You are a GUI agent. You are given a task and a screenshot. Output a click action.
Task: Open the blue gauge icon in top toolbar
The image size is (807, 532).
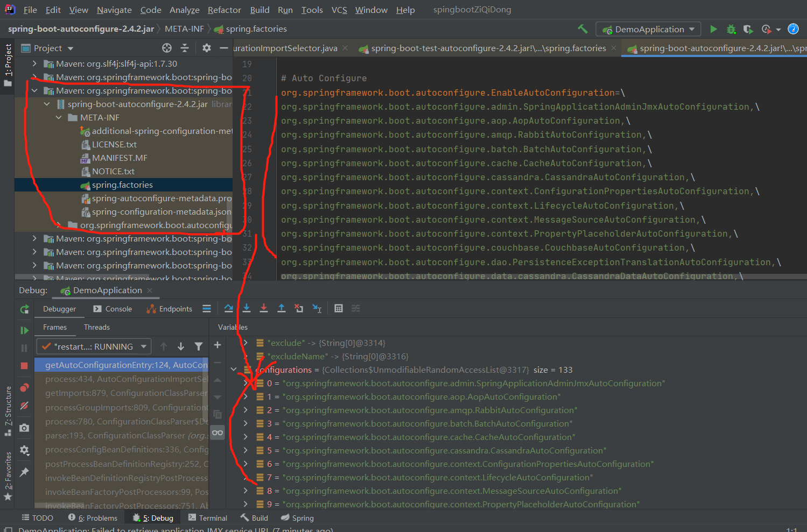pos(793,29)
